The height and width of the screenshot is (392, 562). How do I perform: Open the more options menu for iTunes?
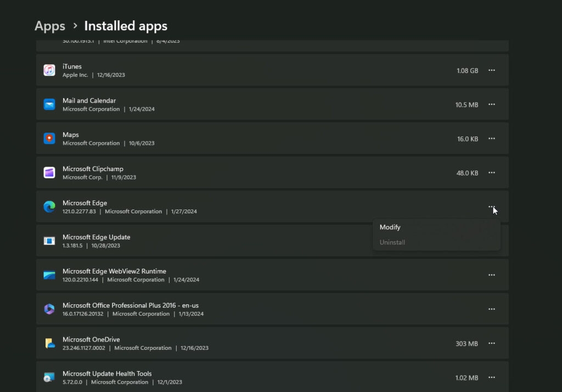click(491, 70)
